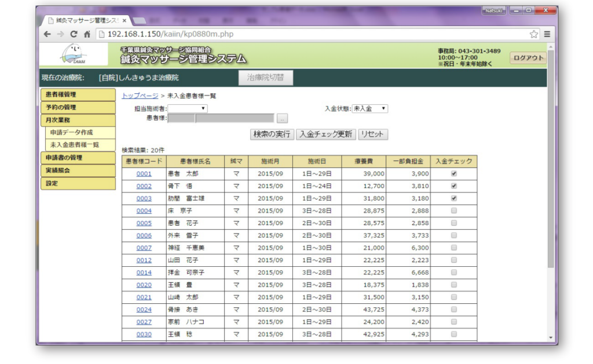Click the 検索の実行 button

click(x=272, y=134)
